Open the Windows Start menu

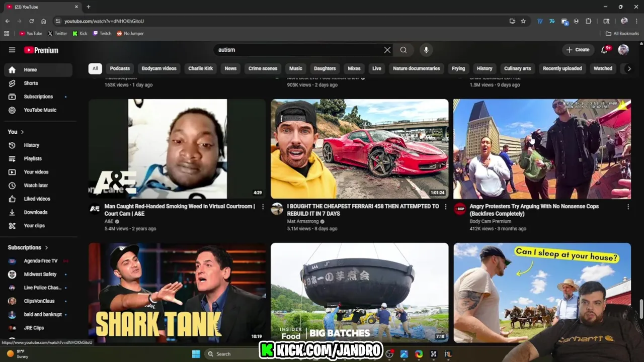coord(196,354)
